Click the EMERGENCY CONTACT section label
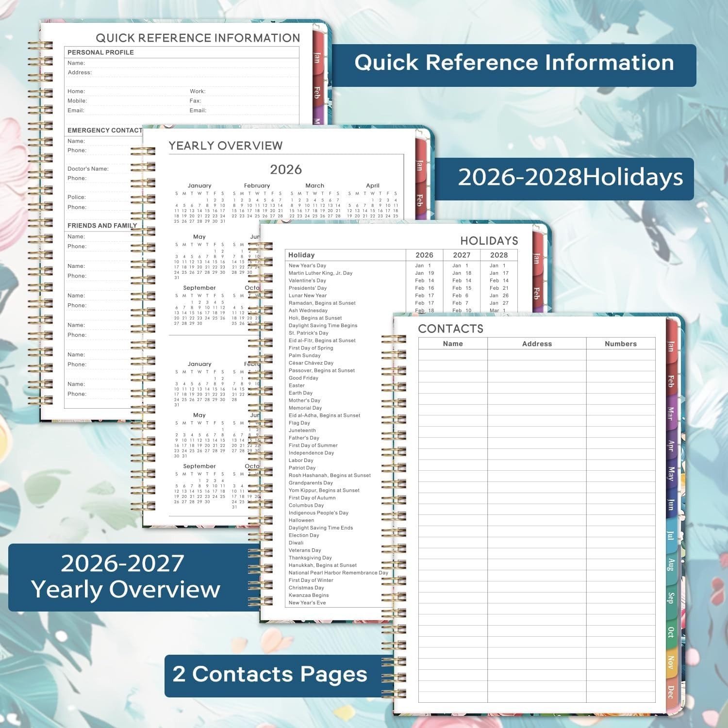The image size is (728, 728). 105,130
